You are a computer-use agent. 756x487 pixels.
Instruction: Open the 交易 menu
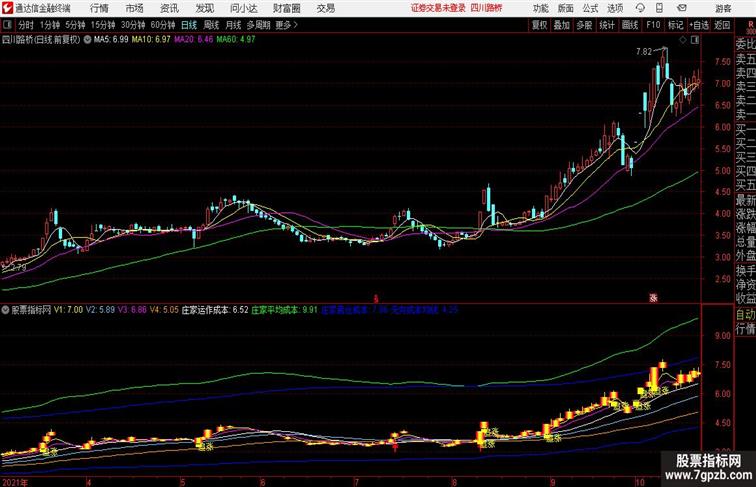point(325,8)
